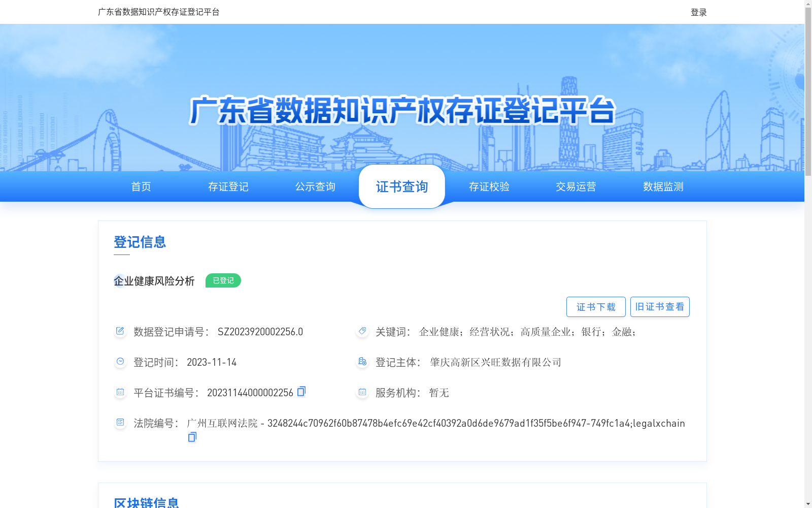Screen dimensions: 812x508
Task: Click the 已登记 status badge
Action: tap(223, 280)
